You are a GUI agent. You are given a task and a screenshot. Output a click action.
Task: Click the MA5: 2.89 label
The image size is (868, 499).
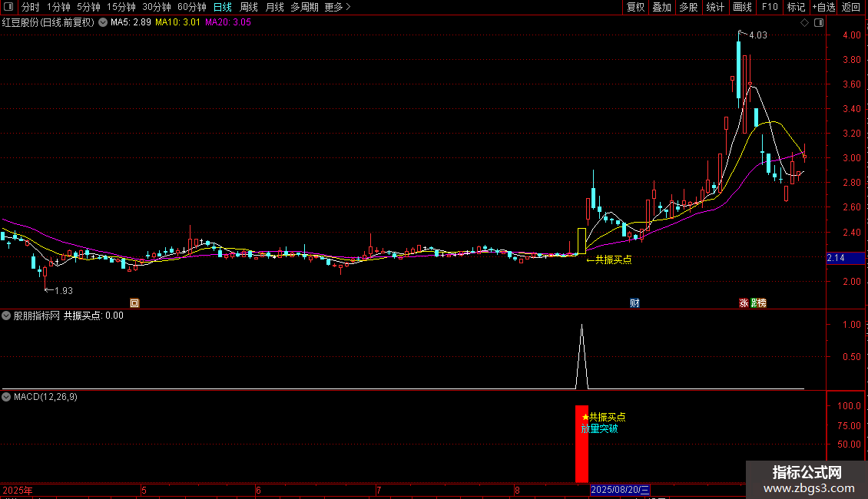click(131, 22)
